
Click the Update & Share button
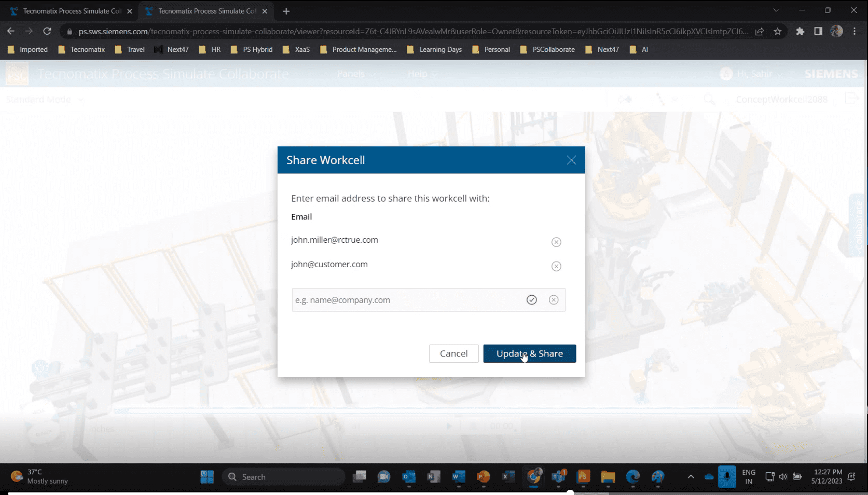[x=529, y=353]
